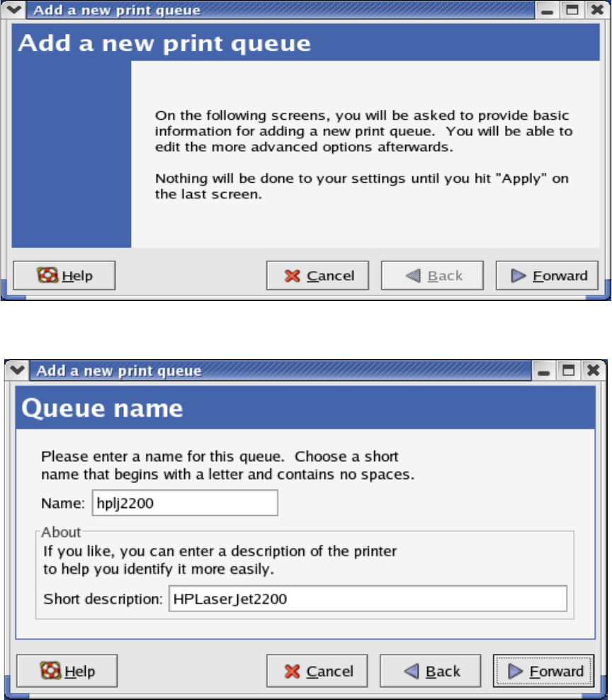This screenshot has width=612, height=700.
Task: Minimize the intro print queue window
Action: (x=548, y=10)
